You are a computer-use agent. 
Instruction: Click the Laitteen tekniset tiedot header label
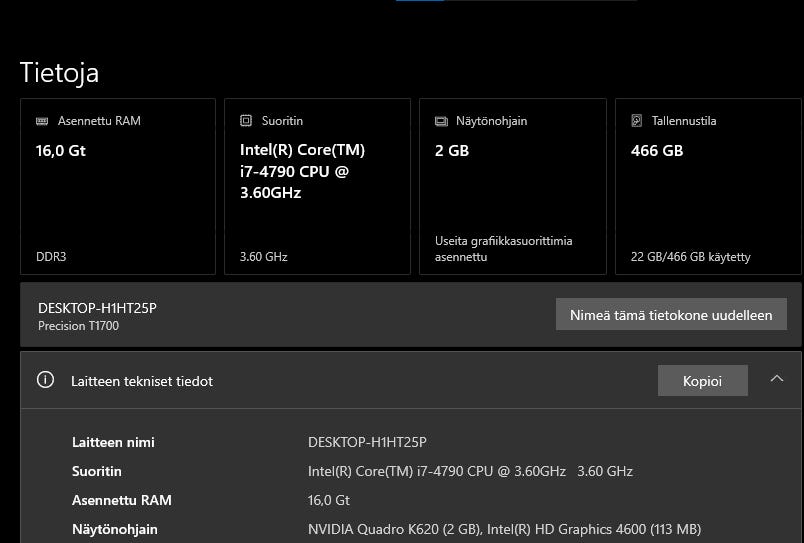click(142, 381)
